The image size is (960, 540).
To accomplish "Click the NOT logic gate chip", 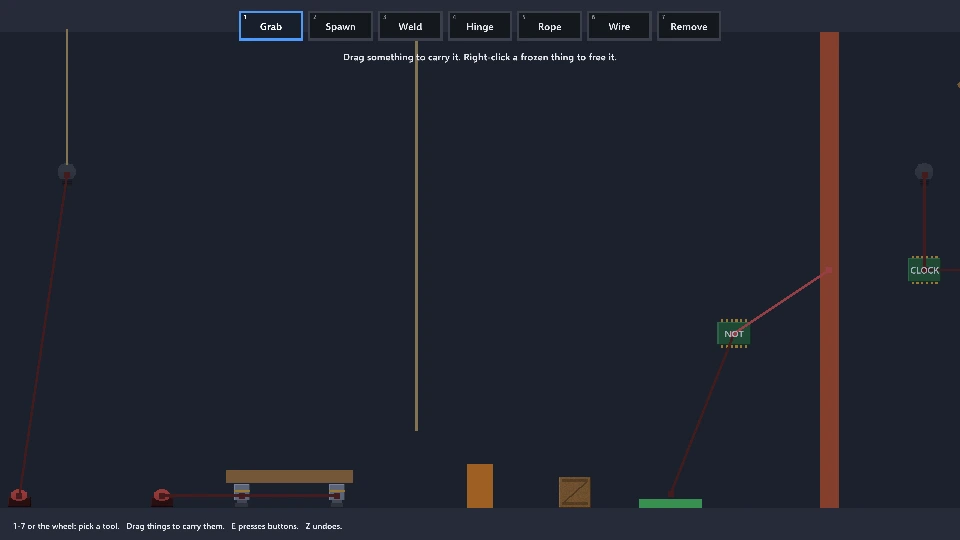I will coord(733,334).
